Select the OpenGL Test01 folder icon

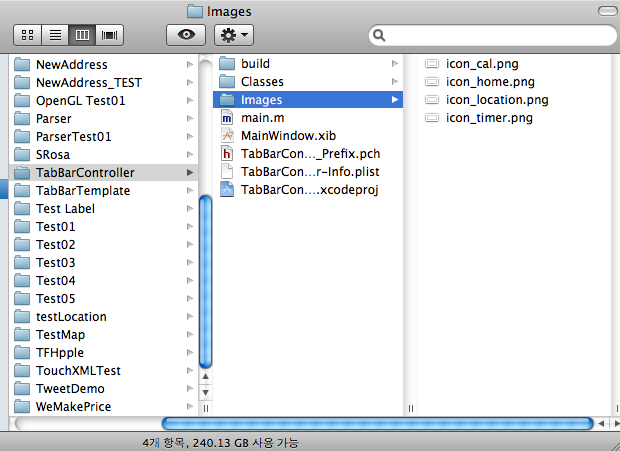22,100
